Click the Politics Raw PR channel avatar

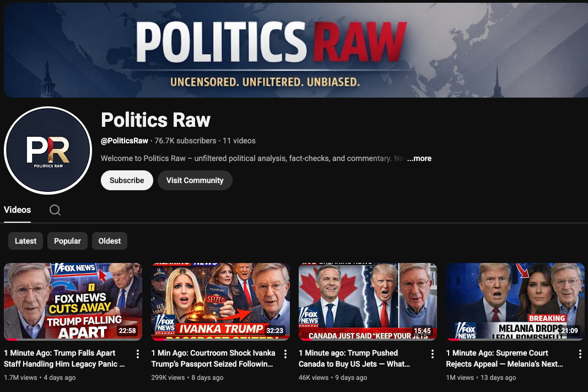(48, 151)
